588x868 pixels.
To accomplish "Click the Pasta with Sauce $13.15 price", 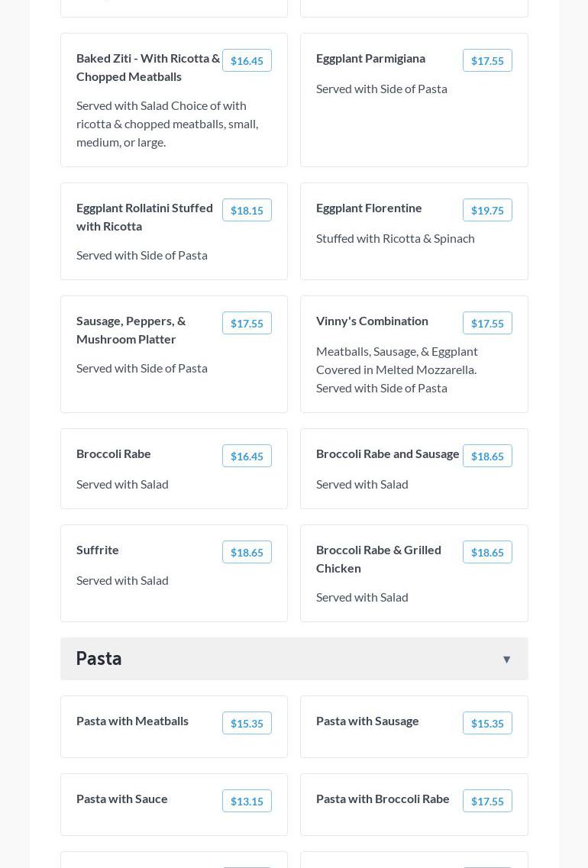I will pos(247,802).
